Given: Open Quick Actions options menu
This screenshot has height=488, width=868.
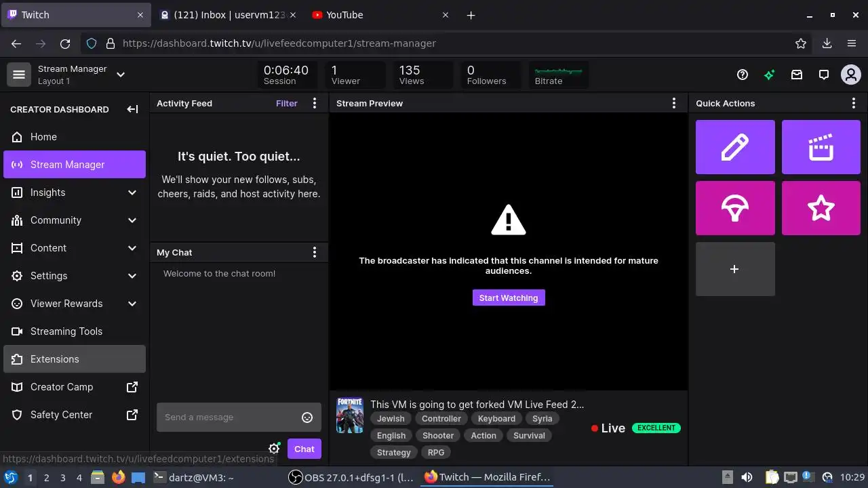Looking at the screenshot, I should [x=854, y=103].
